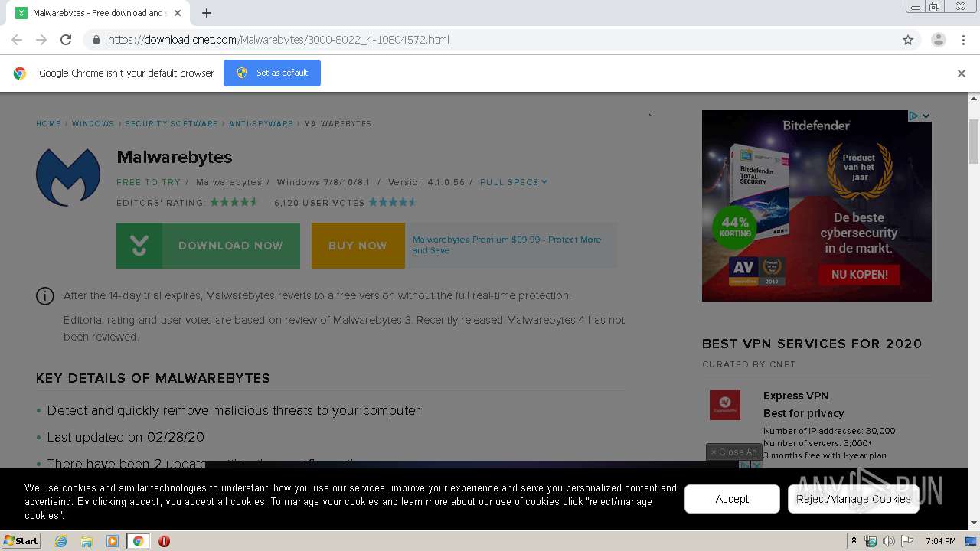
Task: Reload the page with refresh icon
Action: coord(66,40)
